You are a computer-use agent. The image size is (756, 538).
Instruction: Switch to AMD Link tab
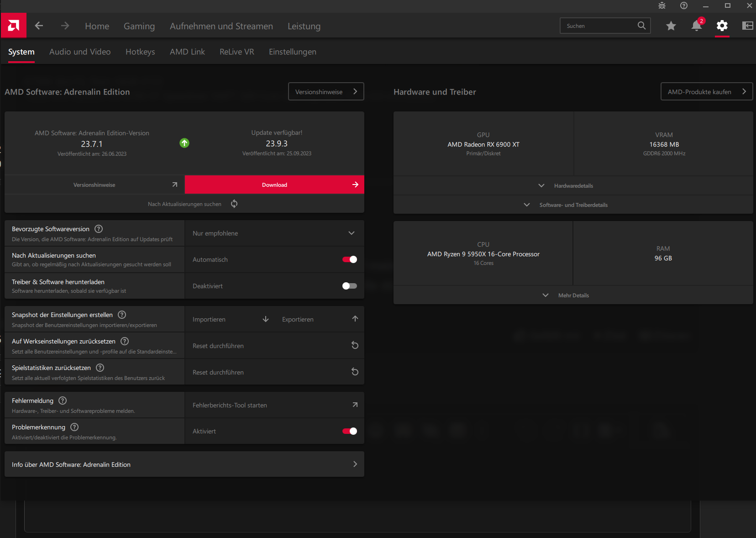(187, 52)
